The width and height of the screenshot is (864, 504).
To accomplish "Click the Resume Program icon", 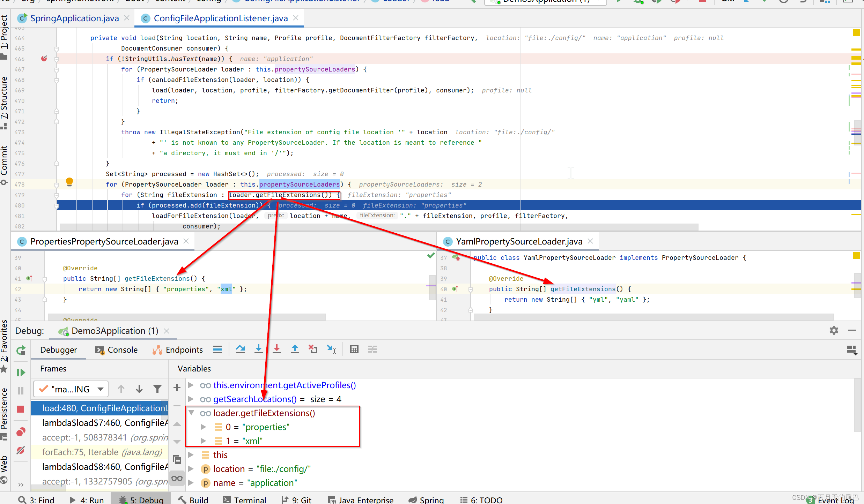I will pos(21,373).
